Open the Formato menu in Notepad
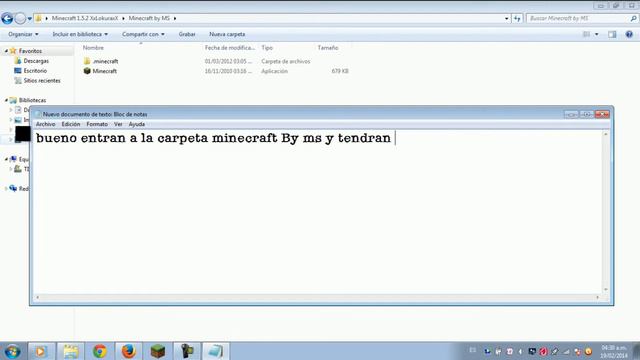The image size is (640, 360). point(97,124)
